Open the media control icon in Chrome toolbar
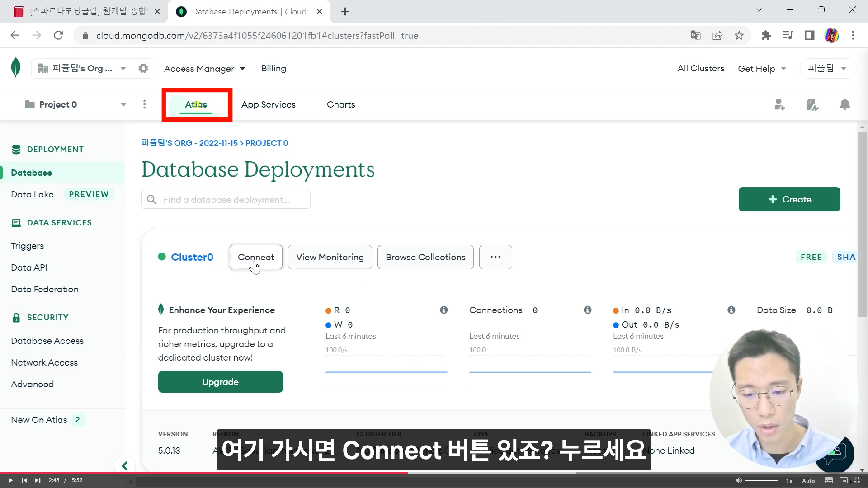The width and height of the screenshot is (868, 488). (x=788, y=35)
